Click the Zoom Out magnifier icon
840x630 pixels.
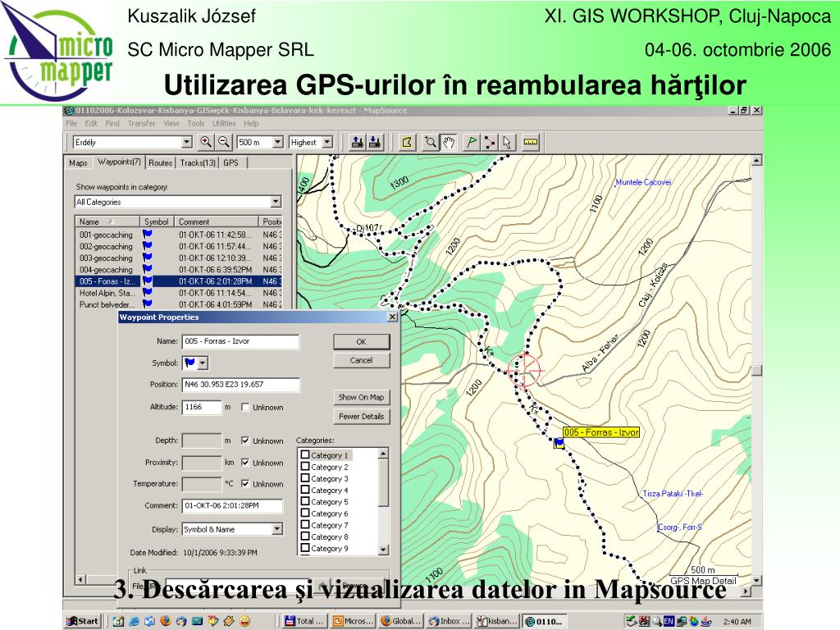224,142
